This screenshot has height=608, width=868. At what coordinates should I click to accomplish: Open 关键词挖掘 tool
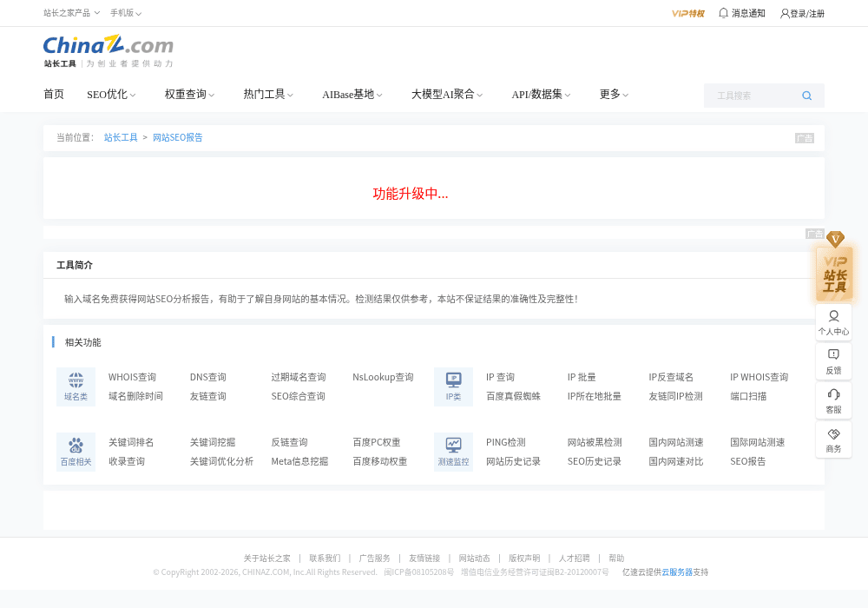(x=213, y=442)
